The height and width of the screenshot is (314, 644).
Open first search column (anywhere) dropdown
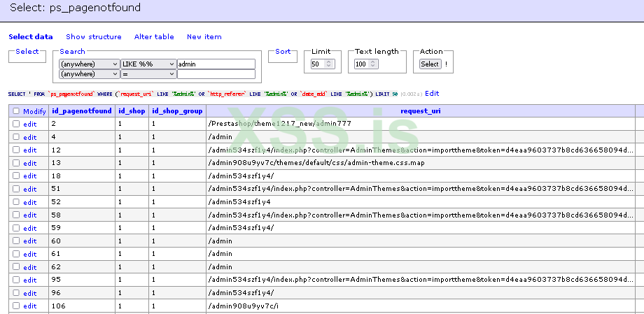(x=90, y=64)
